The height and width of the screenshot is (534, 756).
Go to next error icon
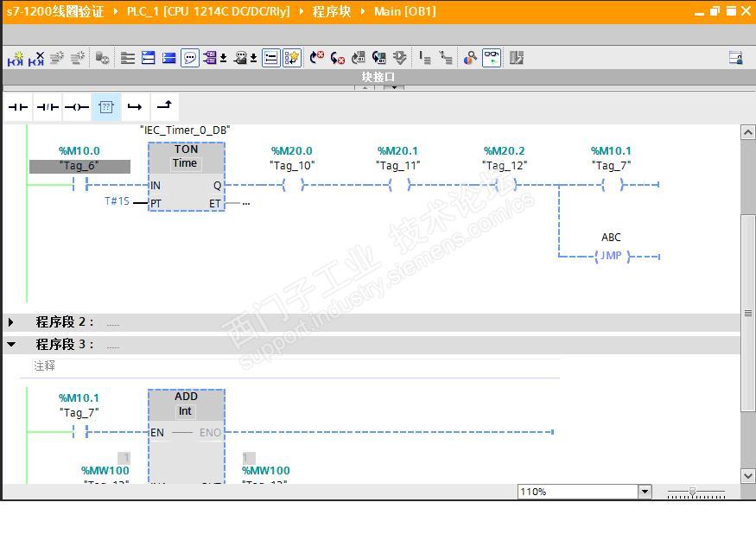(317, 59)
